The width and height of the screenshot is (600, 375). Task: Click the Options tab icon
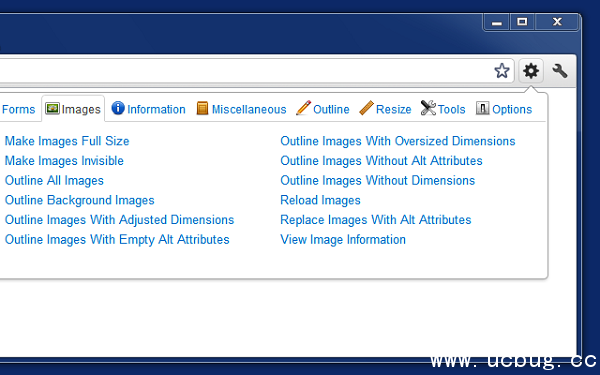point(482,108)
